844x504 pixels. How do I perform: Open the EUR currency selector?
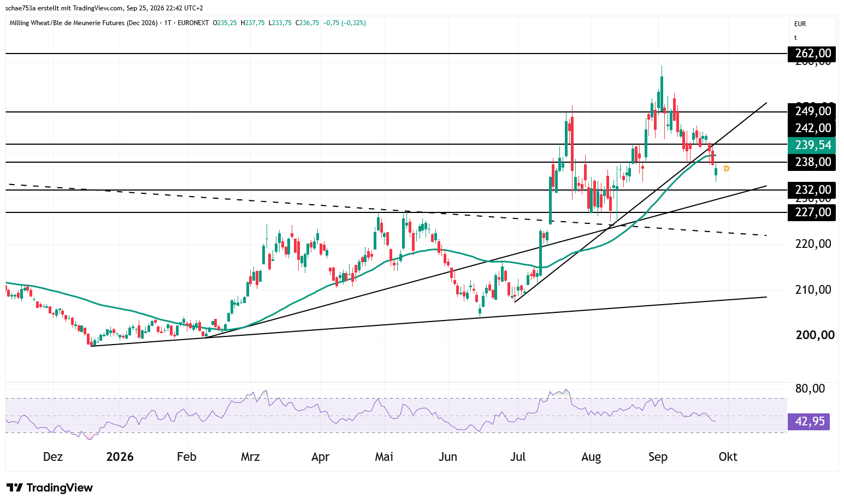click(x=800, y=24)
